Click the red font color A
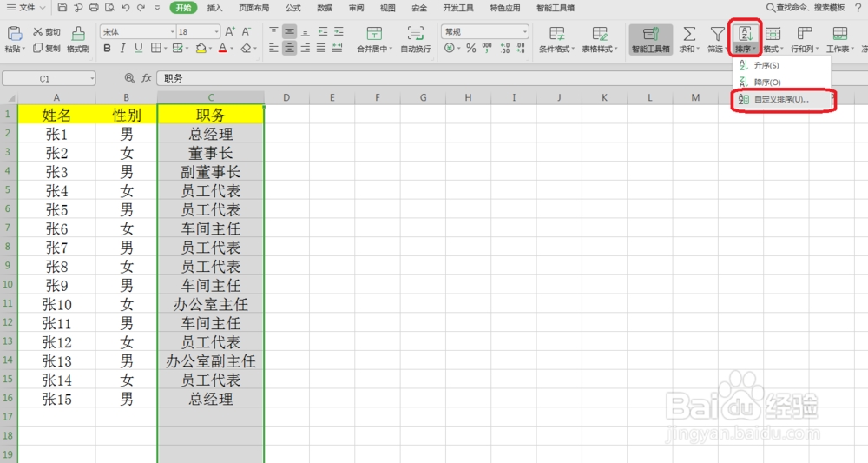This screenshot has width=868, height=463. [x=222, y=48]
